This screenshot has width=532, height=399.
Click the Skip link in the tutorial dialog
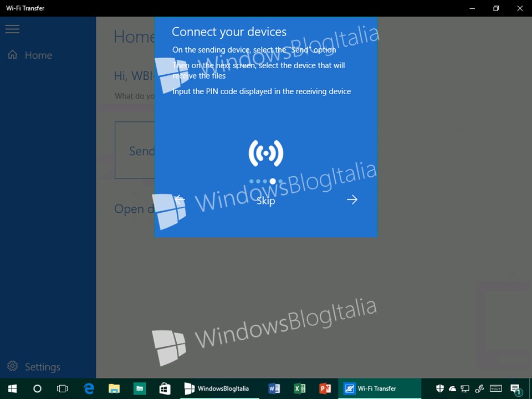coord(265,201)
